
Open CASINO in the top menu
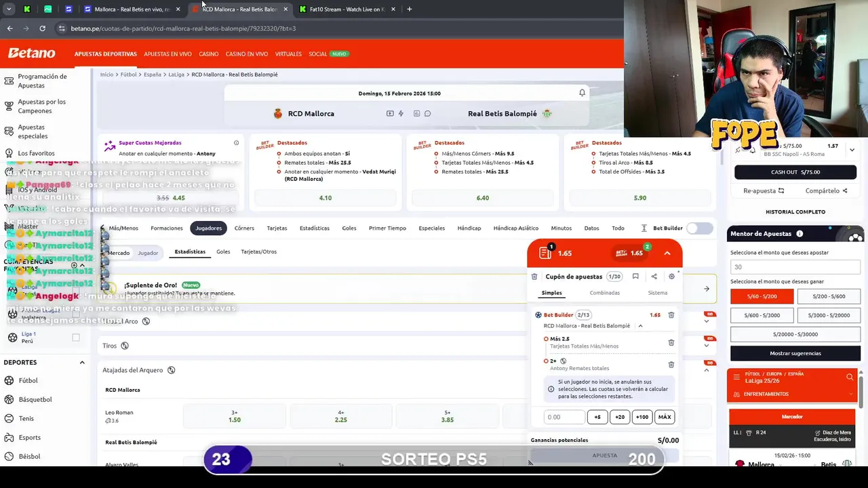208,54
